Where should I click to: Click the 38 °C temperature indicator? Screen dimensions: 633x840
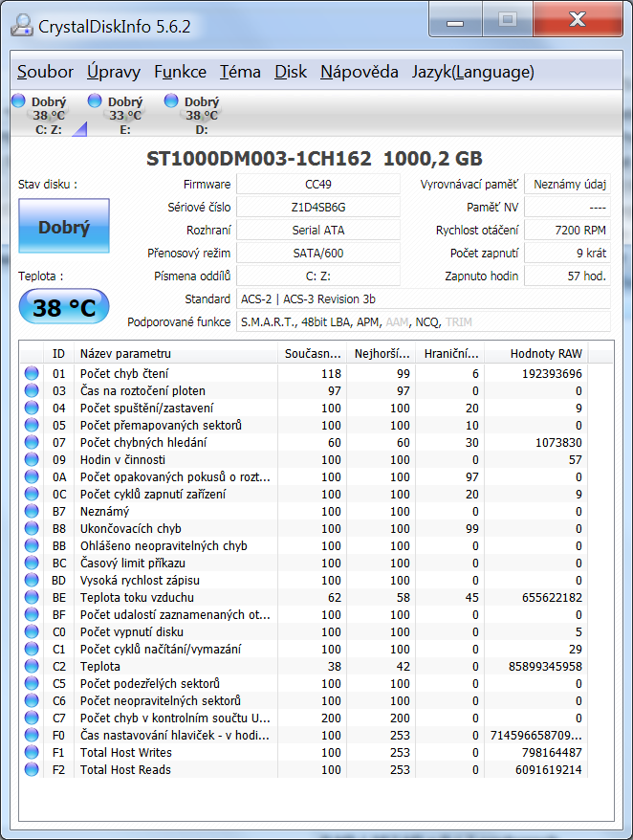click(64, 307)
